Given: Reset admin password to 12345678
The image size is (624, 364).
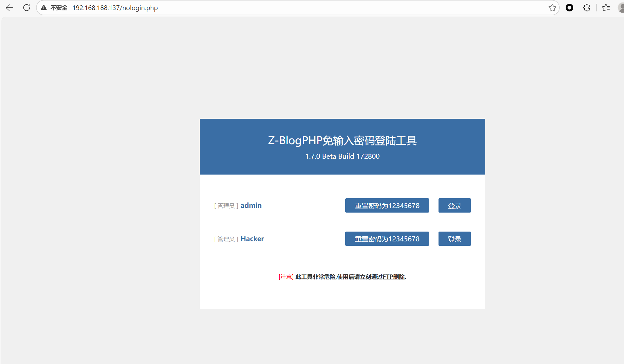Looking at the screenshot, I should click(387, 206).
